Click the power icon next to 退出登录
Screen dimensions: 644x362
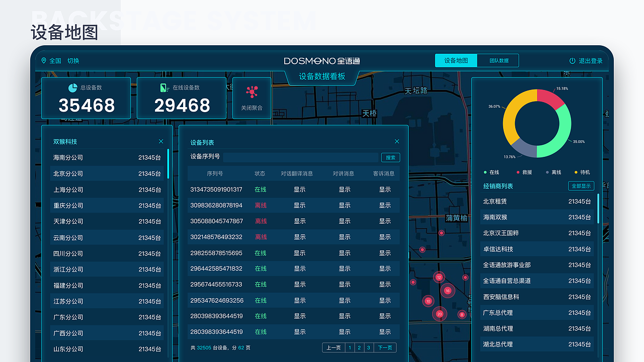point(572,61)
